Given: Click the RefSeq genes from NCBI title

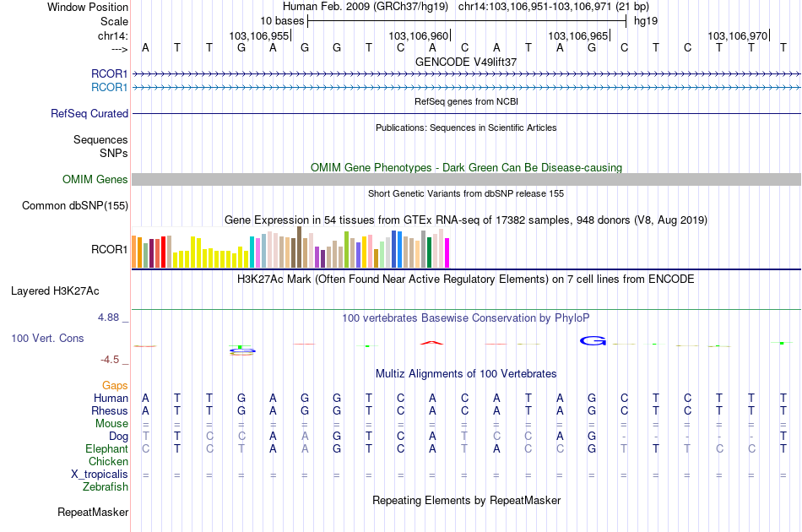Looking at the screenshot, I should click(467, 101).
